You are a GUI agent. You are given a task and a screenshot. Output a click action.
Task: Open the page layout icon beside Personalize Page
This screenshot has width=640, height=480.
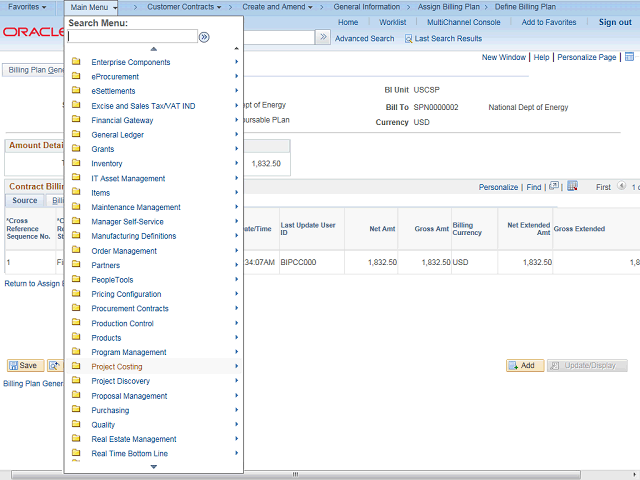[628, 58]
